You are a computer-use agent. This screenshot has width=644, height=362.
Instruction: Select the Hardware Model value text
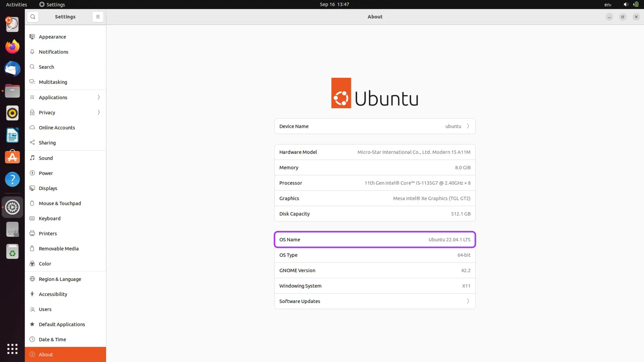point(414,152)
